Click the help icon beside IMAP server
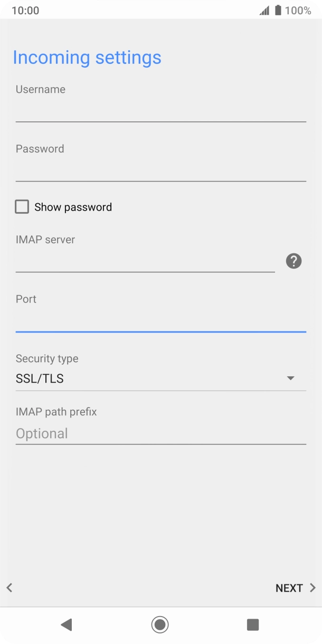Image resolution: width=322 pixels, height=644 pixels. click(x=294, y=261)
